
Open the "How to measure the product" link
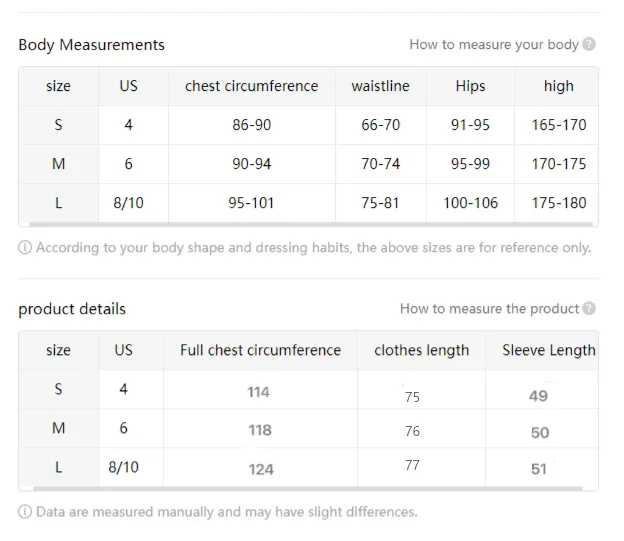(489, 308)
